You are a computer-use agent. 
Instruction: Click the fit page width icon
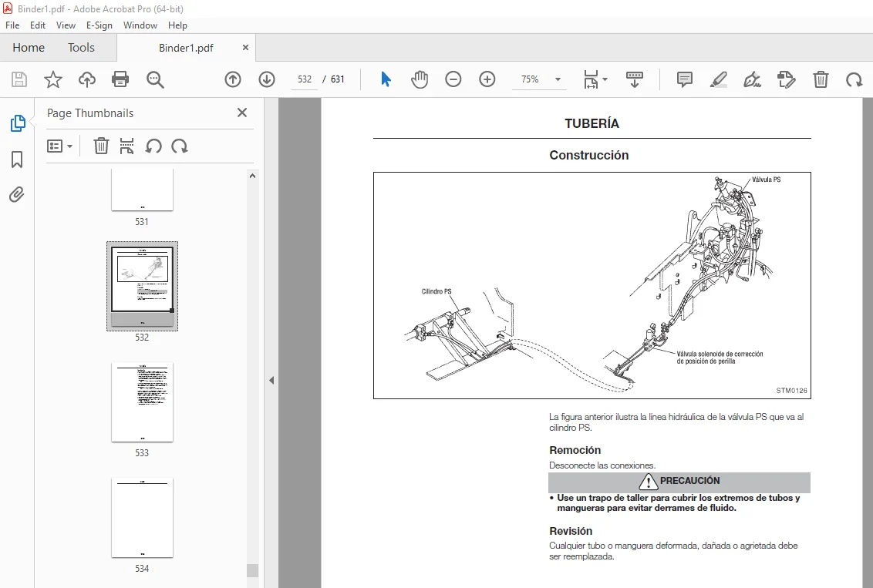591,79
